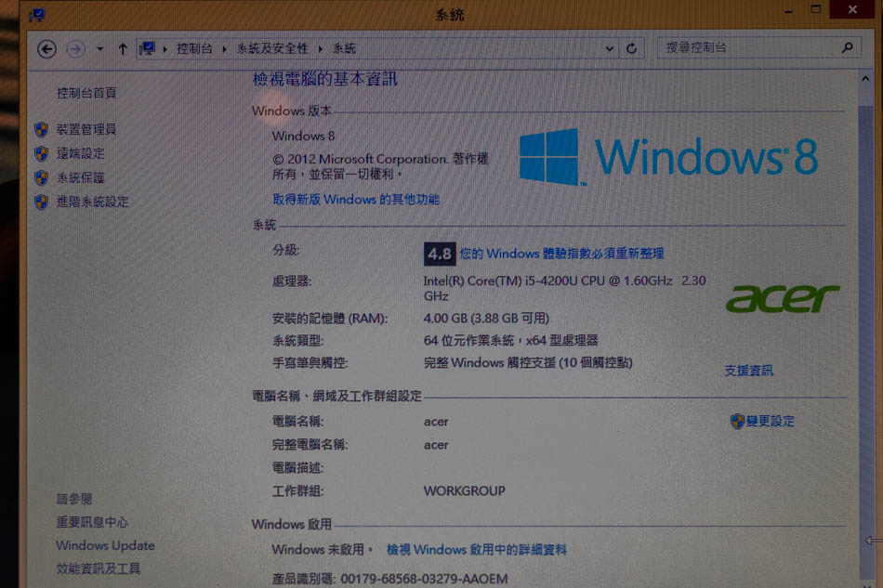Click the 搜尋控制台 search field
Screen dimensions: 883x588
pyautogui.click(x=759, y=47)
